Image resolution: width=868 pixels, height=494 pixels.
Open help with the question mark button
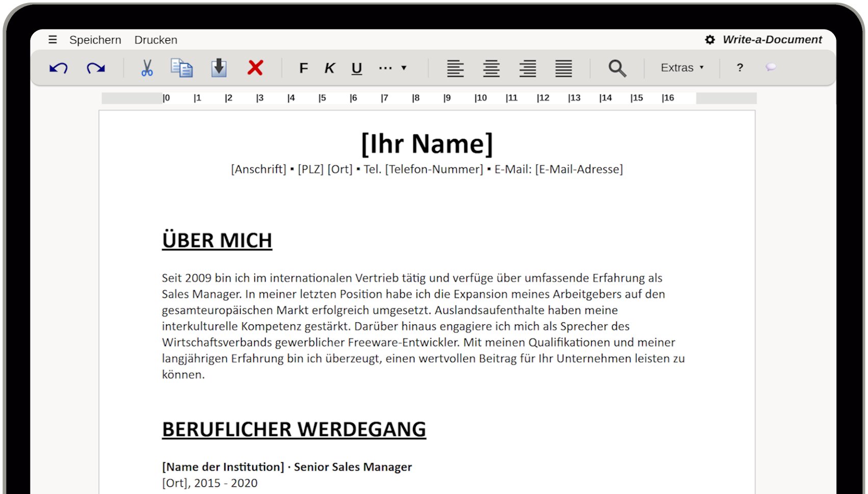click(x=740, y=68)
